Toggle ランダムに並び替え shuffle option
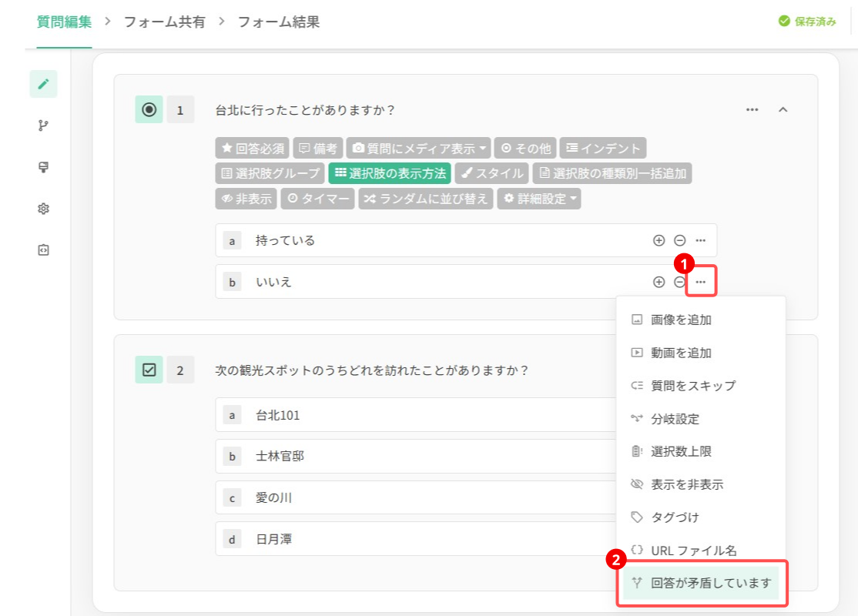The width and height of the screenshot is (858, 616). pyautogui.click(x=426, y=199)
